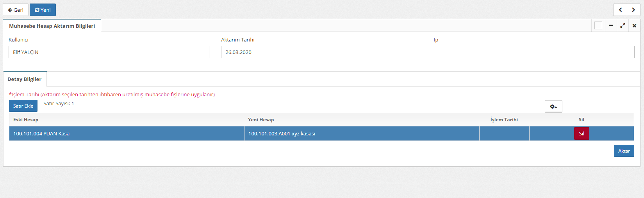Toggle the white square in panel header
644x198 pixels.
[x=598, y=25]
